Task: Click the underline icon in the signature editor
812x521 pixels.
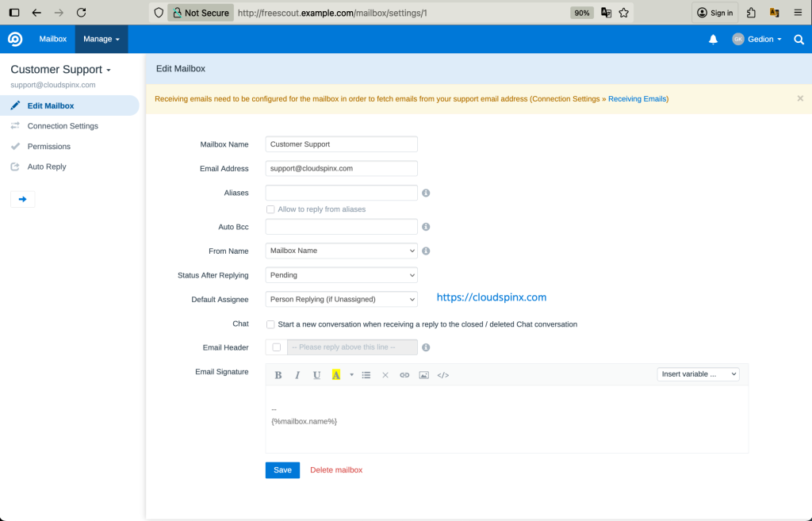Action: (316, 374)
